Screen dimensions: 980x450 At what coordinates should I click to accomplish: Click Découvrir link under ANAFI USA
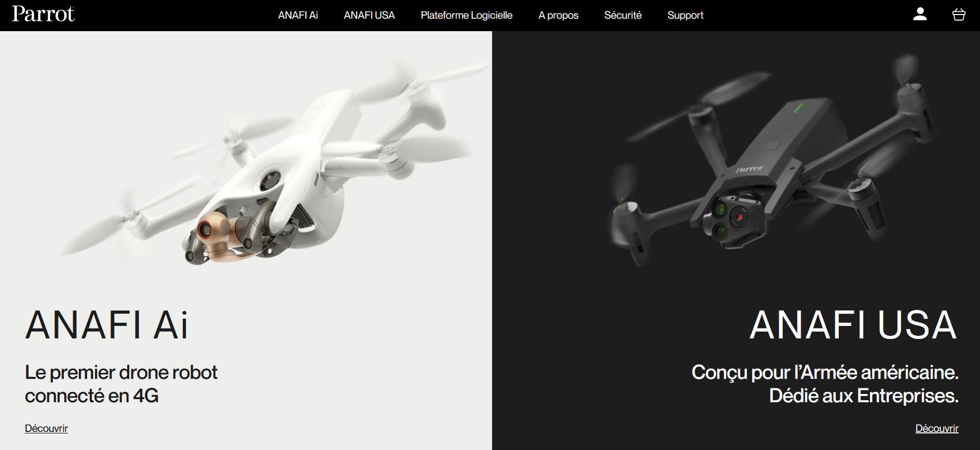937,428
